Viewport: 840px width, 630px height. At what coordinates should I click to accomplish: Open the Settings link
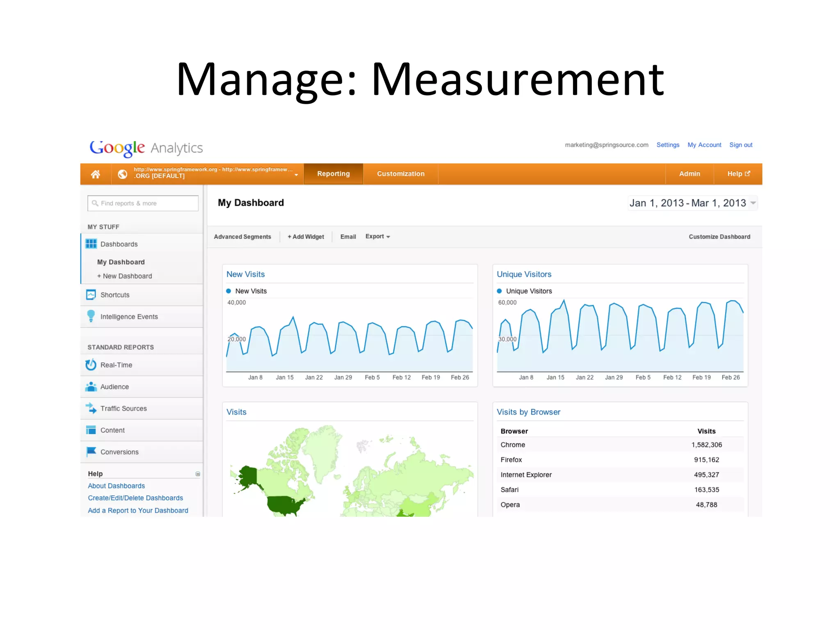click(668, 145)
